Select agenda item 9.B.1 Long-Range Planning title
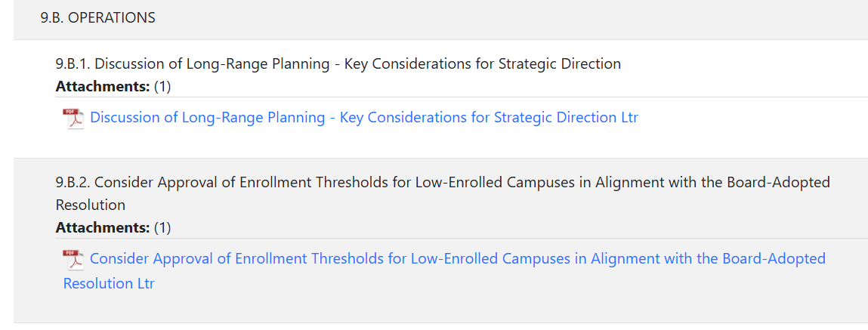The image size is (868, 330). 338,64
